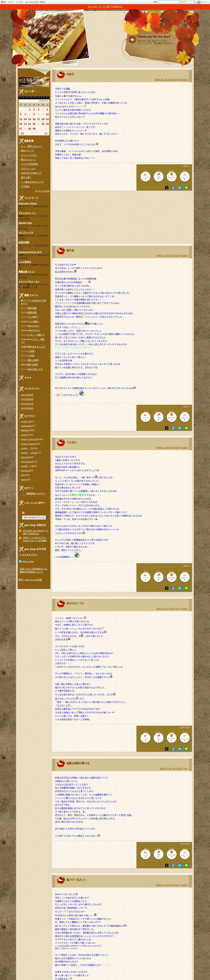Share 握手会 post on Facebook
The image size is (210, 980).
click(173, 428)
